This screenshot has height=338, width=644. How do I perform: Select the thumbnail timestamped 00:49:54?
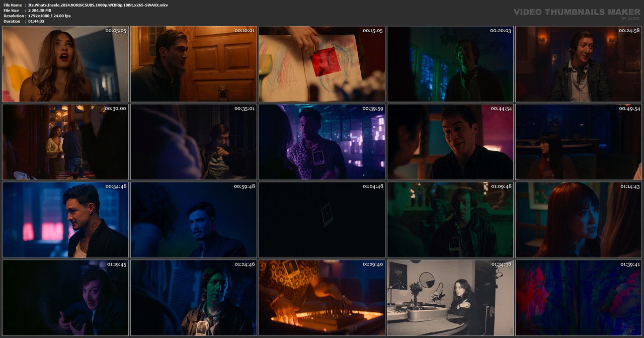579,142
